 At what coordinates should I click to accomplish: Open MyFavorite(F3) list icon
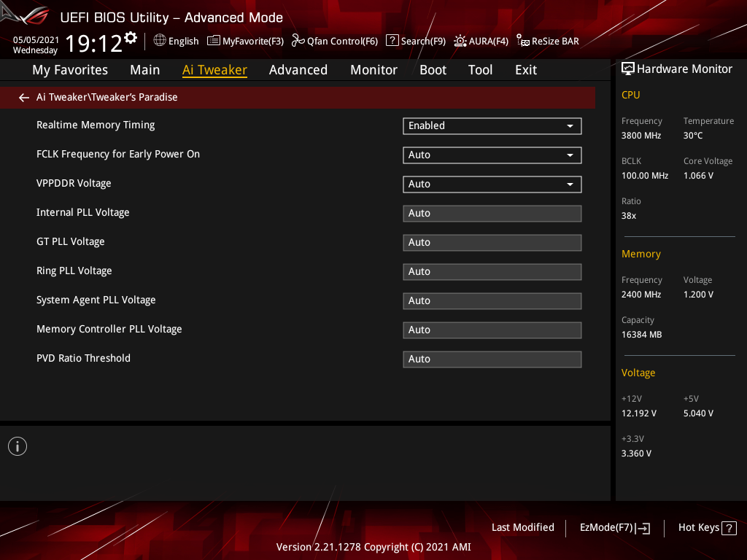pyautogui.click(x=214, y=41)
